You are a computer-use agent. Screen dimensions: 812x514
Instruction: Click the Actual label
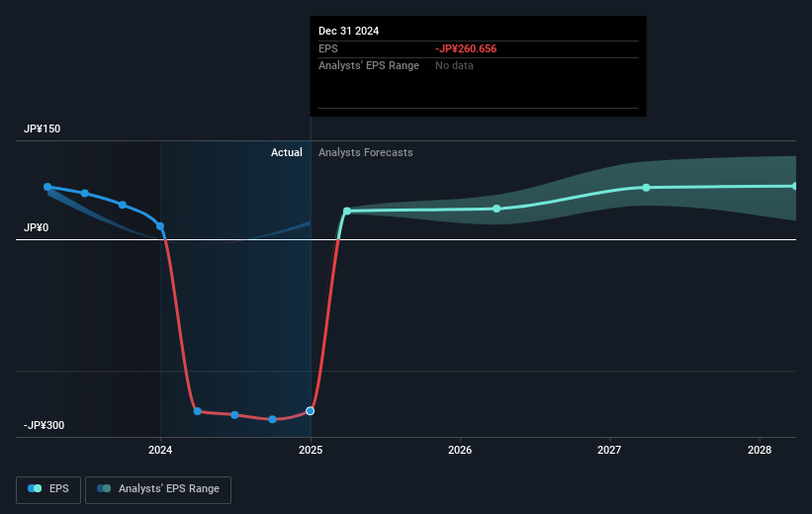[287, 152]
